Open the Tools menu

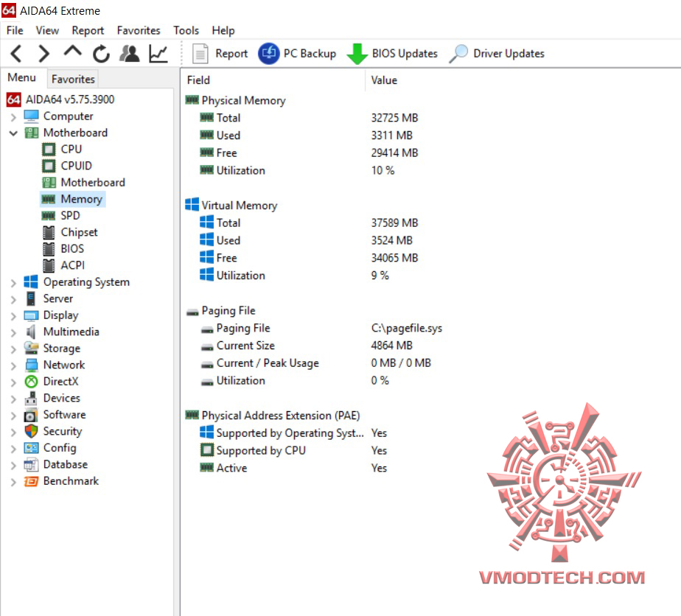[x=186, y=30]
